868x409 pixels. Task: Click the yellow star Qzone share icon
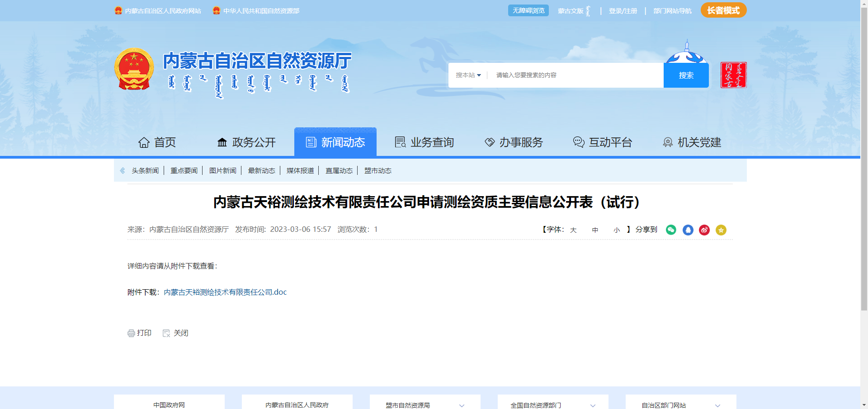(x=721, y=230)
